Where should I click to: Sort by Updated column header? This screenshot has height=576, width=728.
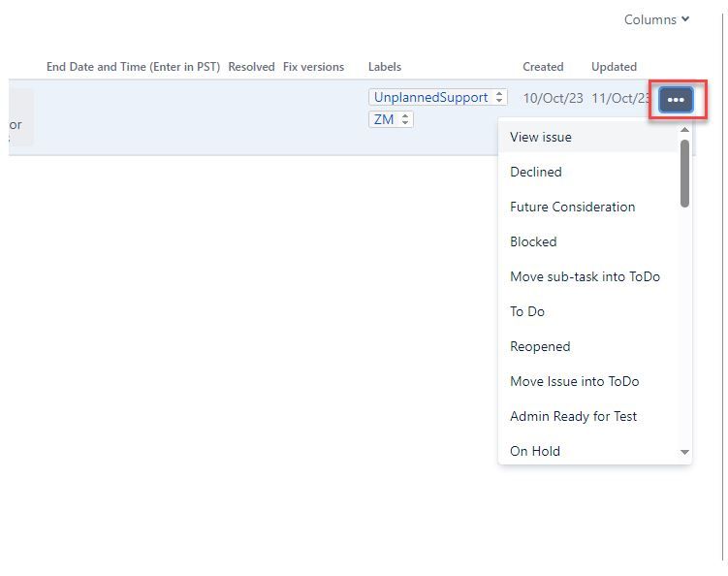614,67
